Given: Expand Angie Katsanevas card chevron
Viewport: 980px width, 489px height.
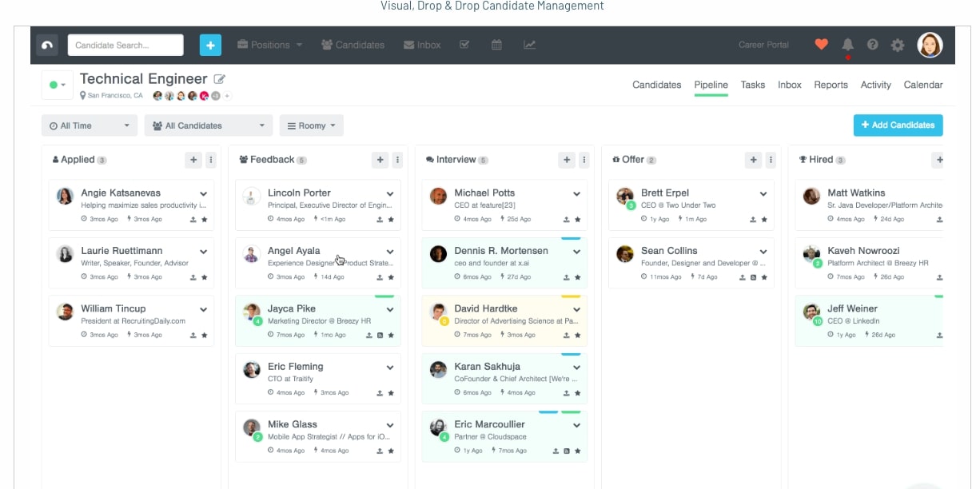Looking at the screenshot, I should [x=204, y=193].
